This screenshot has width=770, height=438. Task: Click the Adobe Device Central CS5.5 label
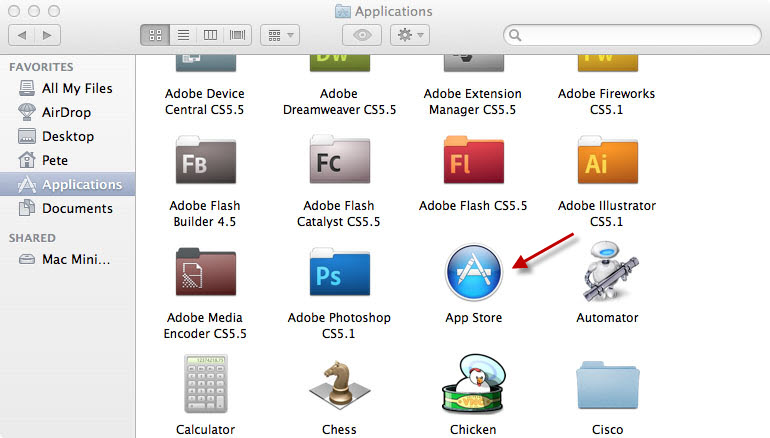click(205, 102)
